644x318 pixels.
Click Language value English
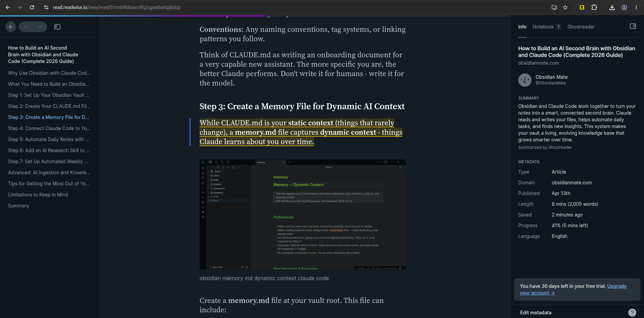tap(559, 236)
